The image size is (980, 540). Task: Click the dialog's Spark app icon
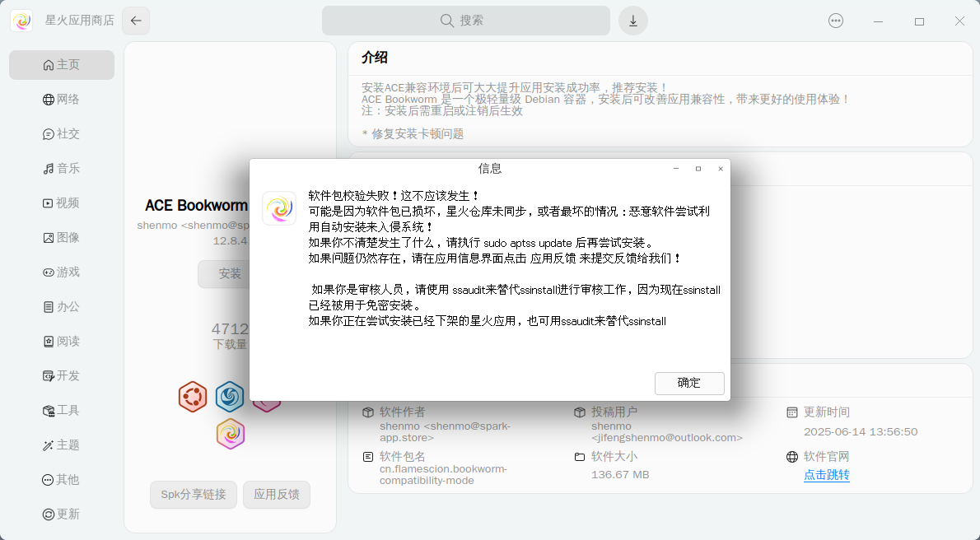(279, 208)
